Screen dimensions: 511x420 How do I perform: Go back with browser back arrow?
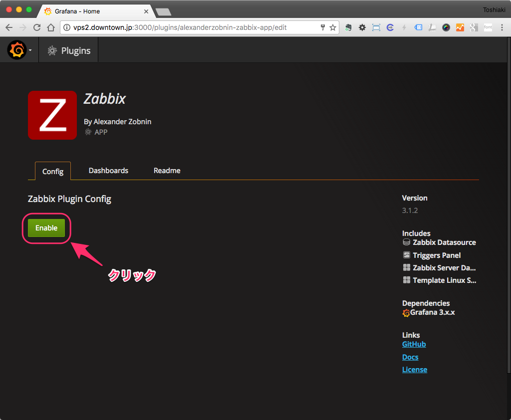coord(9,27)
